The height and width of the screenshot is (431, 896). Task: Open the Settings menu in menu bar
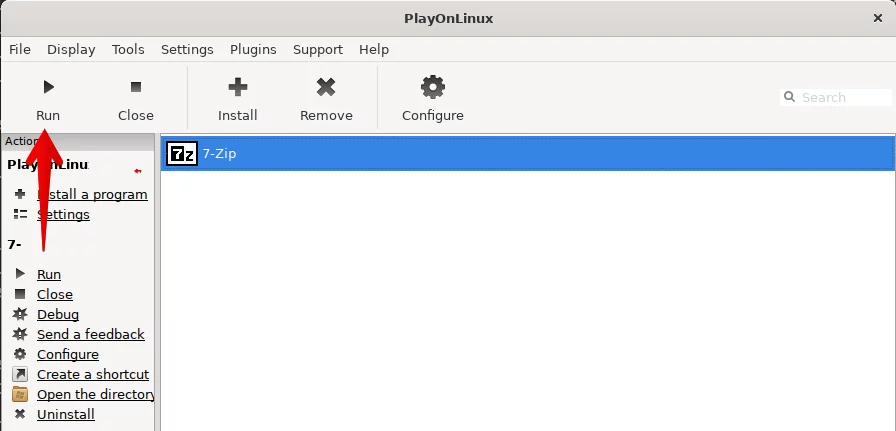pyautogui.click(x=187, y=50)
